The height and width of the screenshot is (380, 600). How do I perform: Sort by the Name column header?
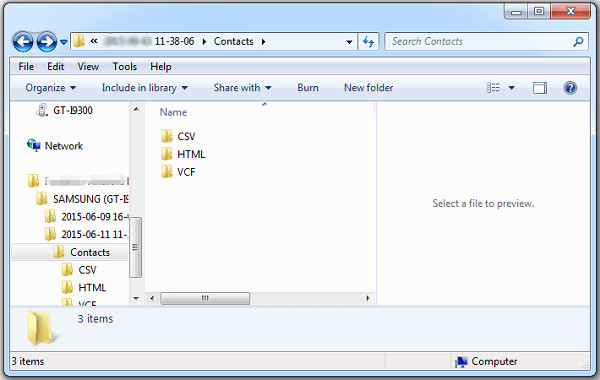pyautogui.click(x=173, y=112)
